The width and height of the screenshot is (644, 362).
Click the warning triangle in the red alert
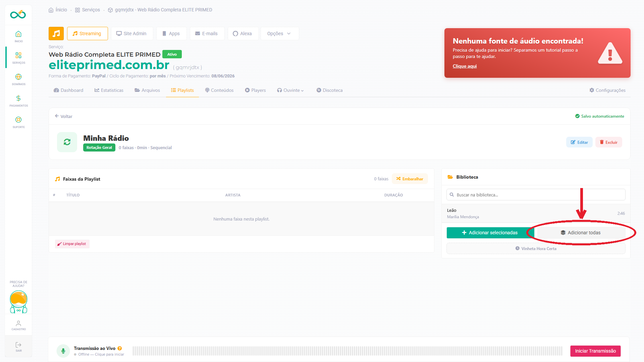pos(610,53)
